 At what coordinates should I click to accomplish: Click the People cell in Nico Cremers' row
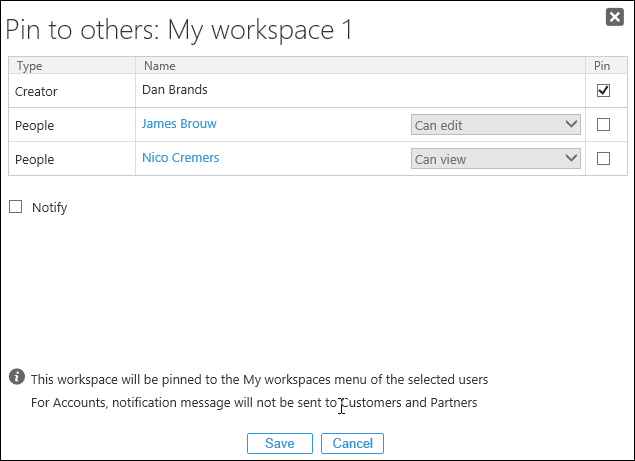34,159
